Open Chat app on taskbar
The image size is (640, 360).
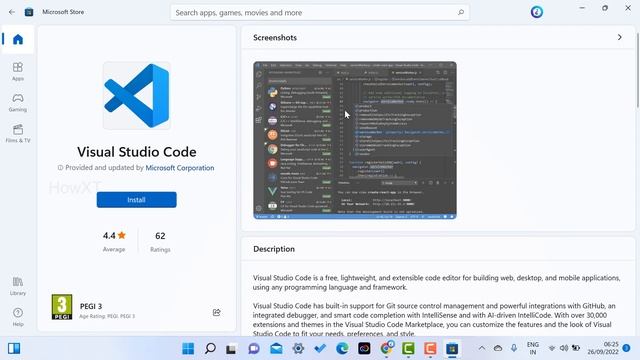254,349
